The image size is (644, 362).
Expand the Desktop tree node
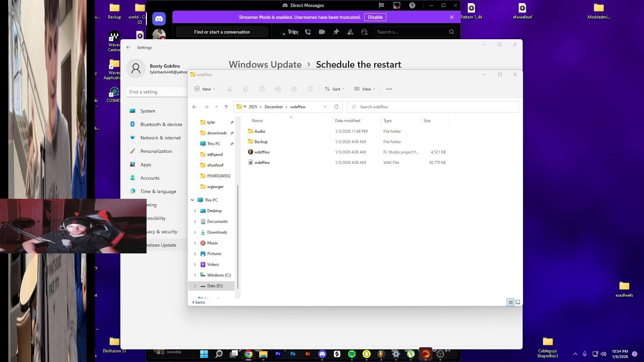point(195,211)
